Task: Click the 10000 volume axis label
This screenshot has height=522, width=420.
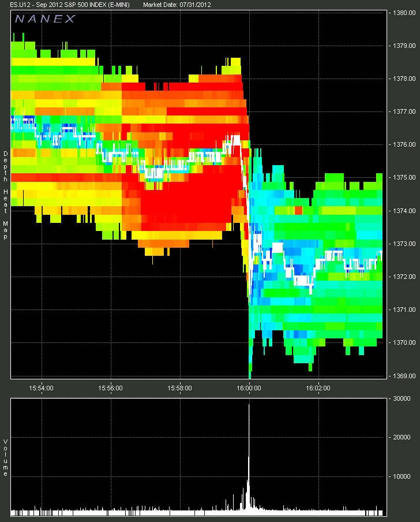Action: (x=402, y=477)
